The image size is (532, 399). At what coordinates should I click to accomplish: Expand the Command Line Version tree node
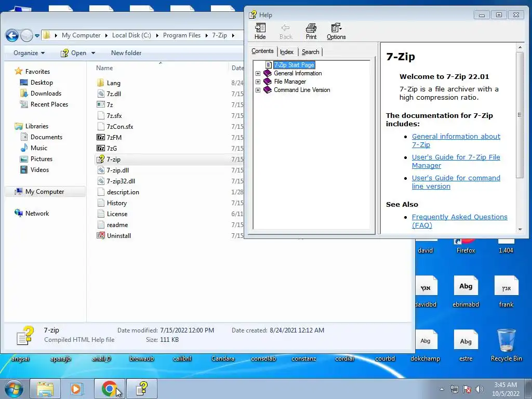click(x=258, y=90)
